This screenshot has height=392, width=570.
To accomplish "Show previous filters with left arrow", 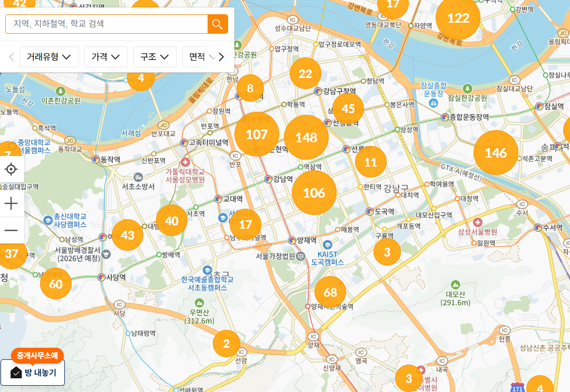I will [11, 57].
